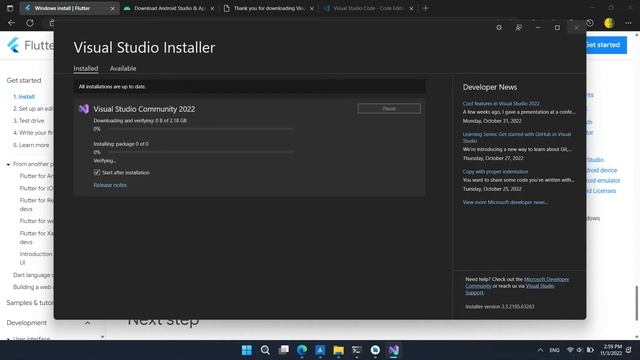The width and height of the screenshot is (640, 360).
Task: Click Visual Studio Installer taskbar icon
Action: pyautogui.click(x=393, y=350)
